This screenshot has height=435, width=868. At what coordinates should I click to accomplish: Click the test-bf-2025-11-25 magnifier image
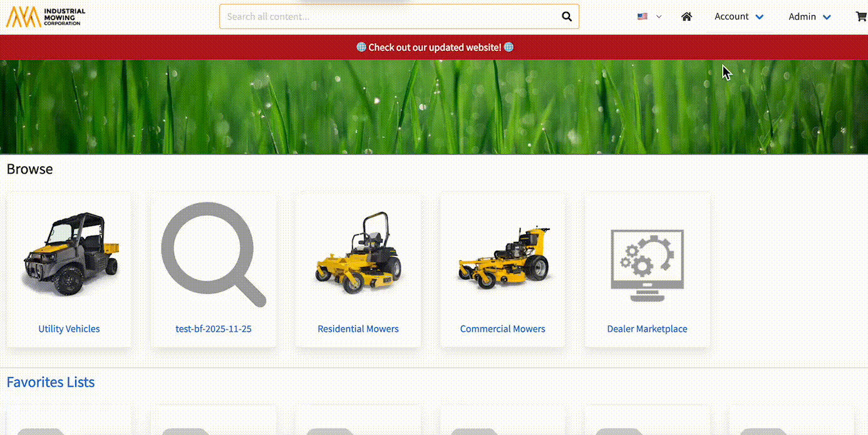tap(214, 254)
